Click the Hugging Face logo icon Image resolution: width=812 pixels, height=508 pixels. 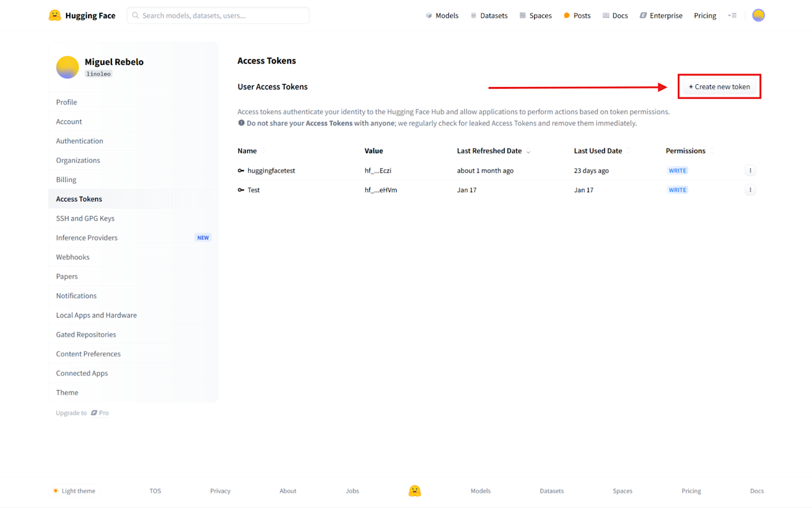coord(55,15)
